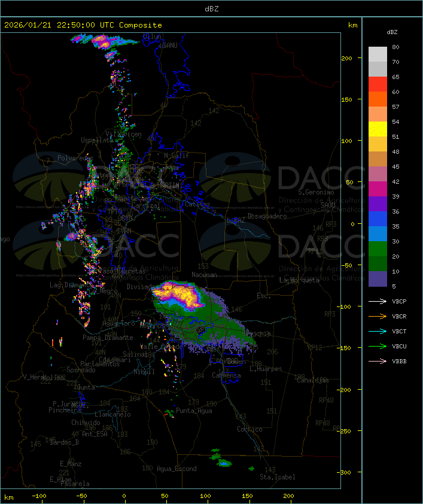Pick the bright yellow 51-54 dBZ swatch
This screenshot has height=504, width=423.
pos(378,129)
